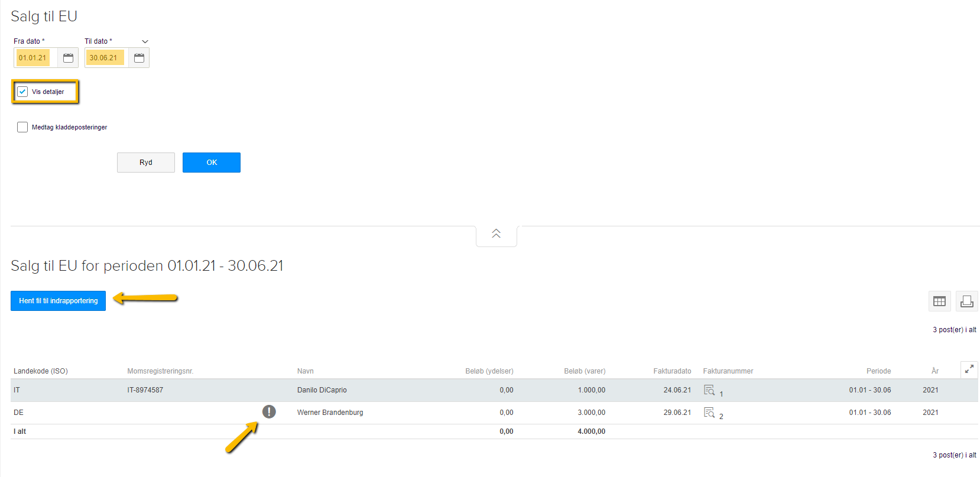Click the Fra dato input field

click(34, 58)
